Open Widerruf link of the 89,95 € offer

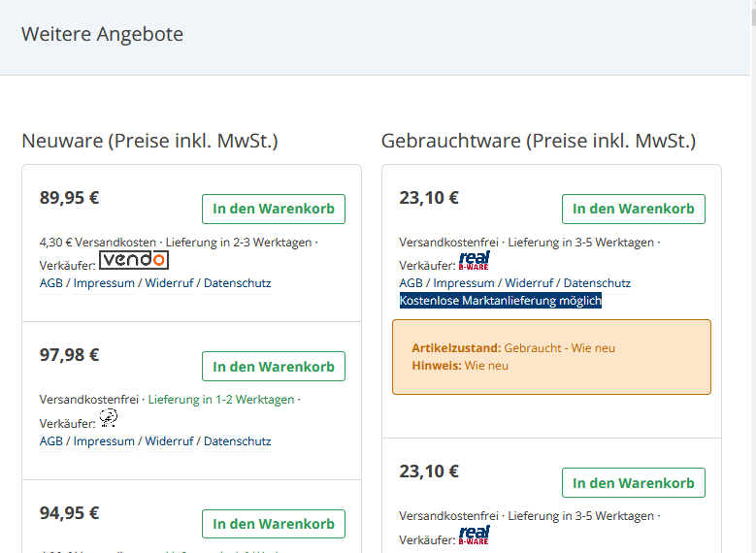pyautogui.click(x=170, y=283)
